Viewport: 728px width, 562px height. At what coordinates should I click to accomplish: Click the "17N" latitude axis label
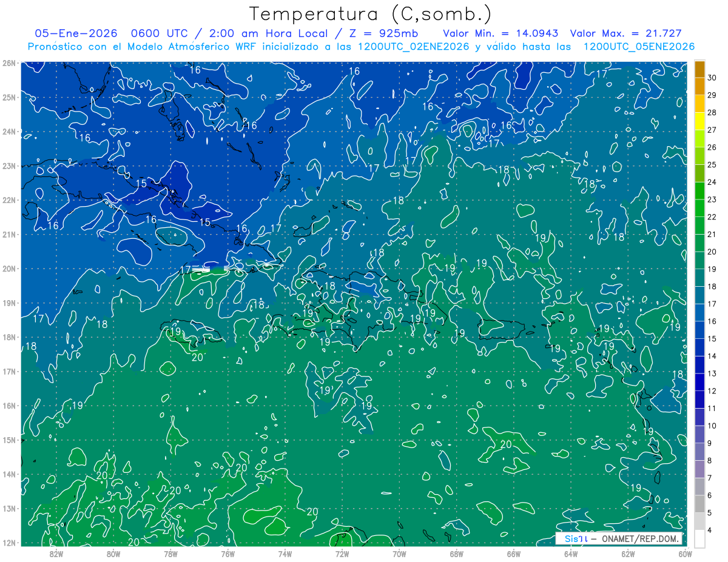pos(8,372)
